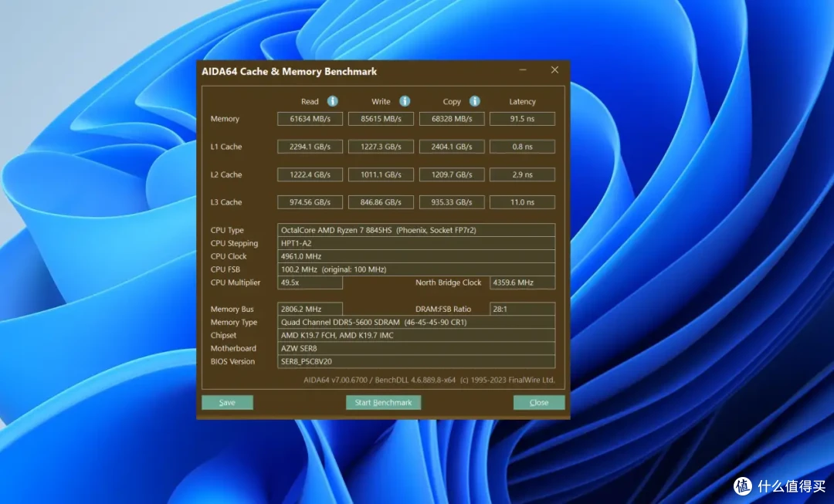Click the CPU FSB label

point(225,269)
